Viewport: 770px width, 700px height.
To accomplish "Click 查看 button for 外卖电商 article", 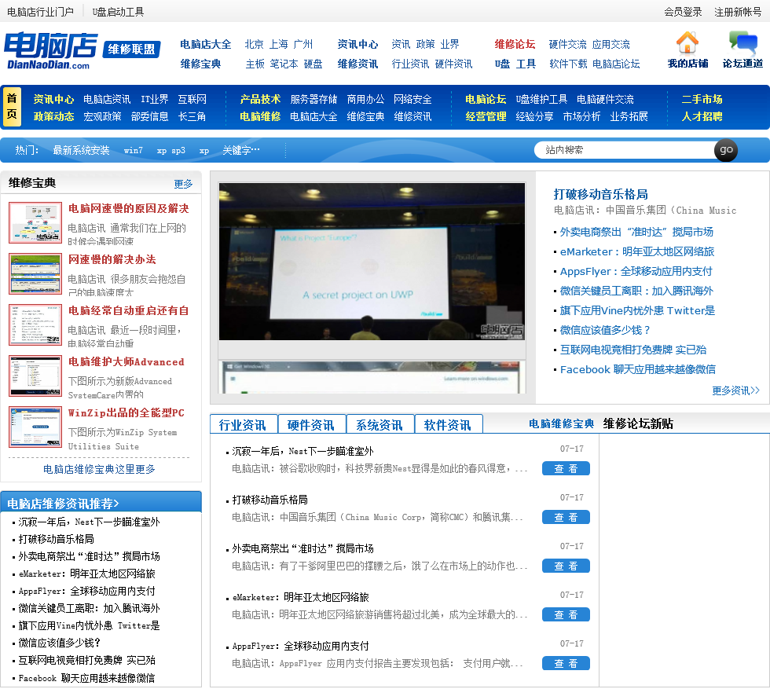I will tap(566, 566).
